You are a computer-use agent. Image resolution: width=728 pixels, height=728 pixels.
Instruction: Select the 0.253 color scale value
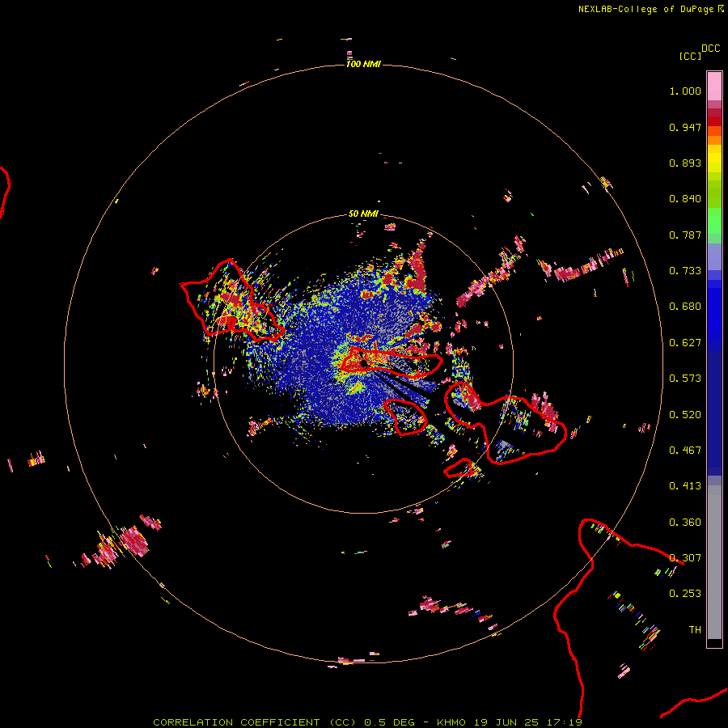click(x=685, y=594)
